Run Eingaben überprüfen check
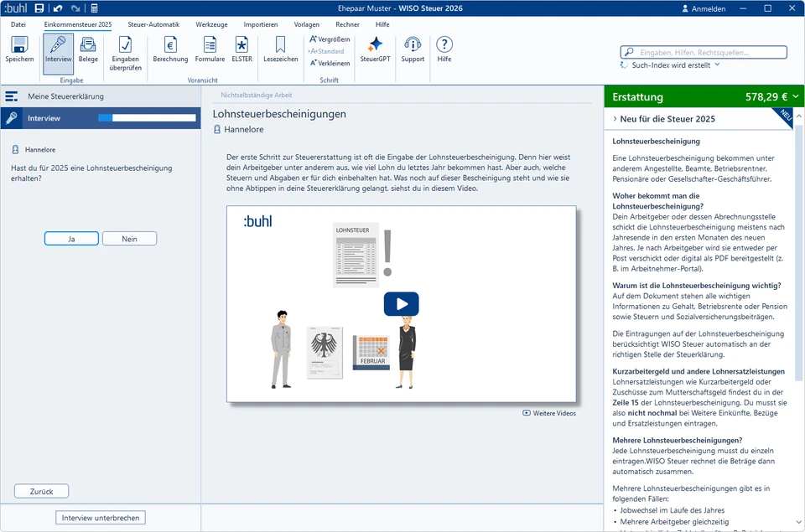805x532 pixels. click(x=125, y=53)
